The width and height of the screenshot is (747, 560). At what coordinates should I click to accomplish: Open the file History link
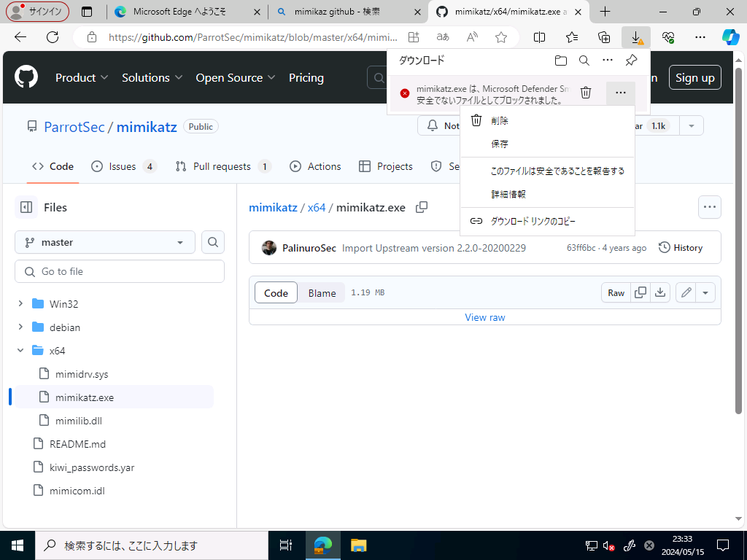(x=681, y=248)
